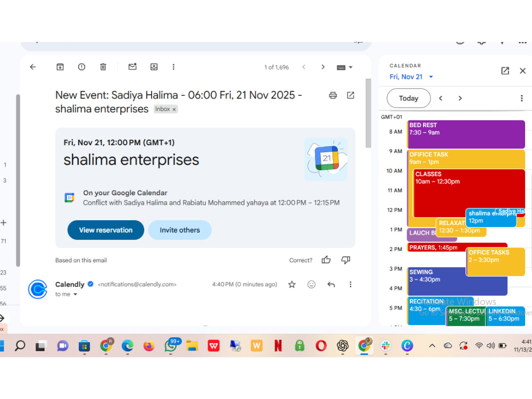
Task: Archive this email
Action: [60, 67]
